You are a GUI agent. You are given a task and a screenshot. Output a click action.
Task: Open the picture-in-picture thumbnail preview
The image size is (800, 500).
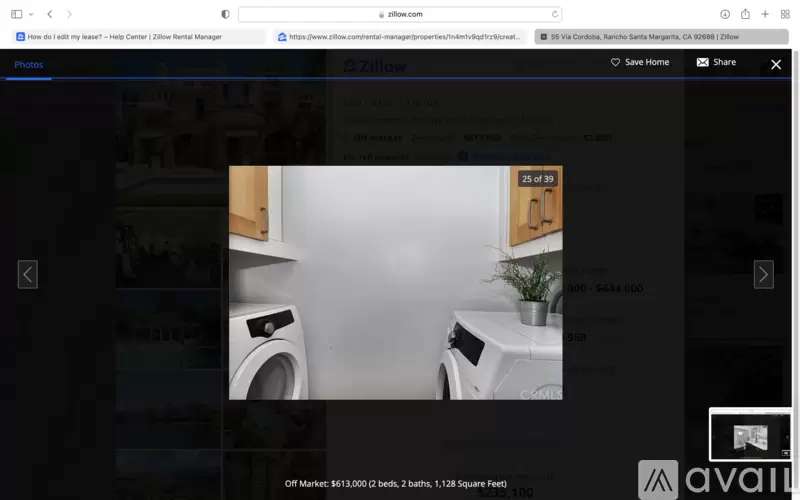click(x=750, y=435)
